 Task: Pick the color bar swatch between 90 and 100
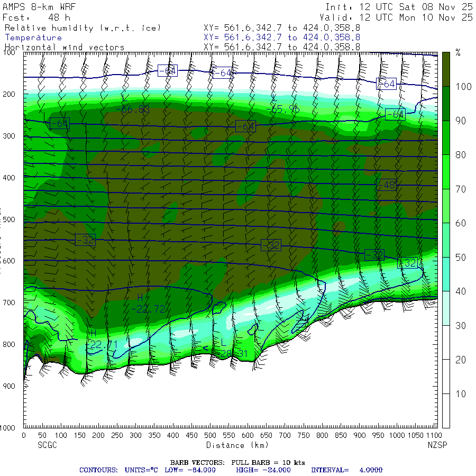pos(446,104)
